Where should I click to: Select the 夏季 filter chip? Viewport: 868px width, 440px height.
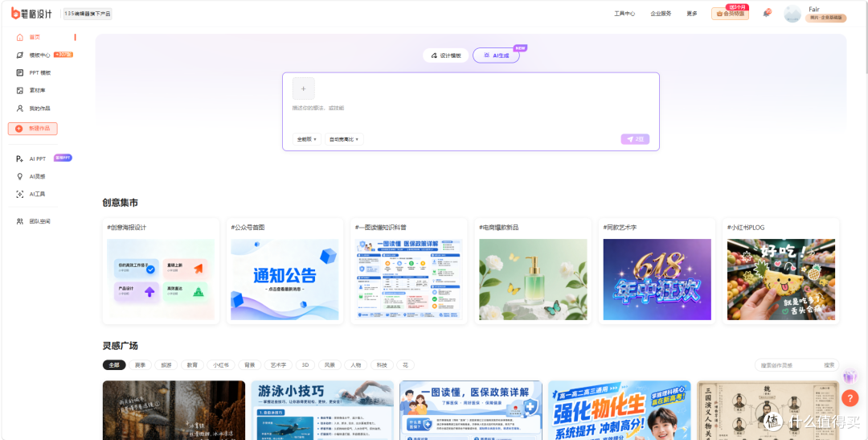point(140,365)
